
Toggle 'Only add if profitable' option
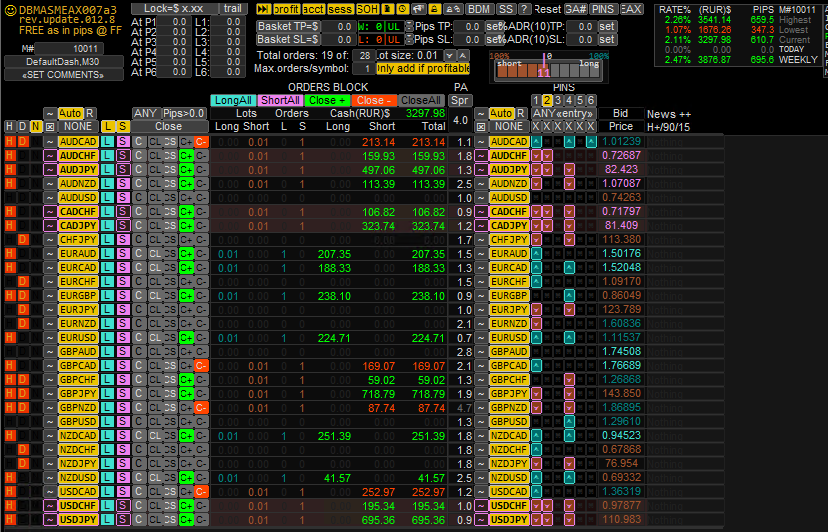[423, 69]
